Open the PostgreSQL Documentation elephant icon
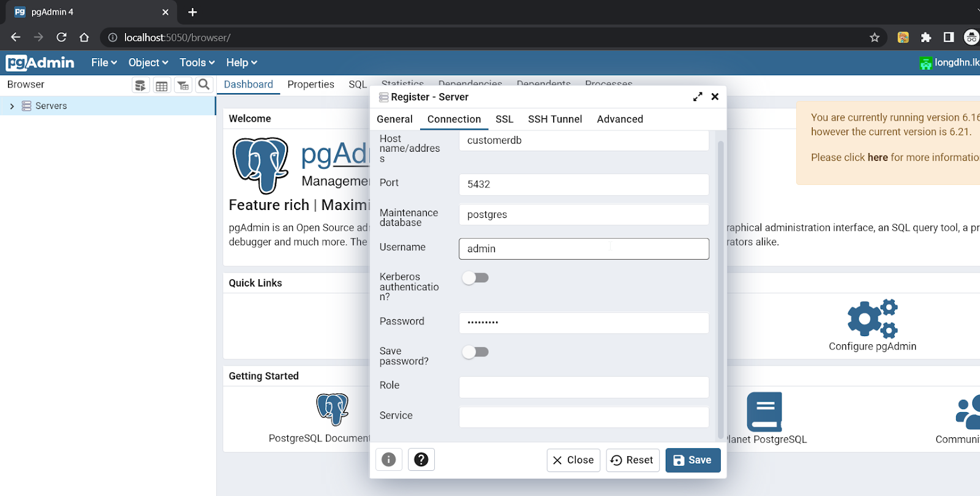This screenshot has width=980, height=496. (x=333, y=409)
